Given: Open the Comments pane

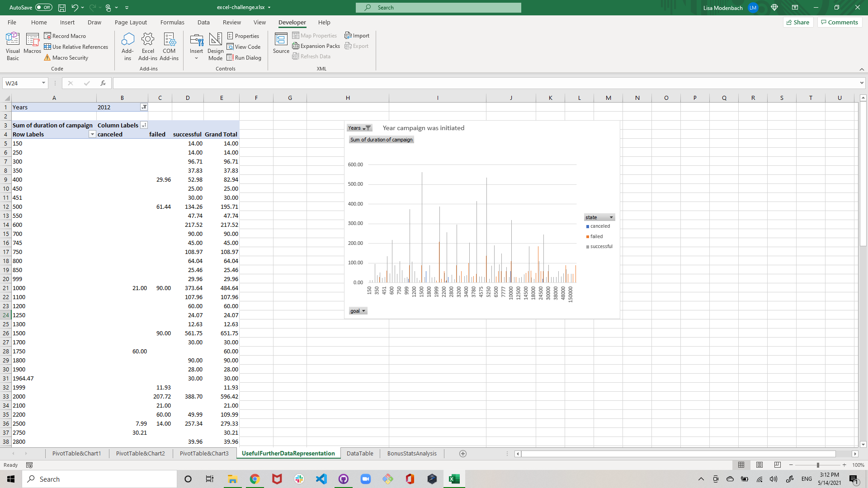Looking at the screenshot, I should [x=839, y=22].
